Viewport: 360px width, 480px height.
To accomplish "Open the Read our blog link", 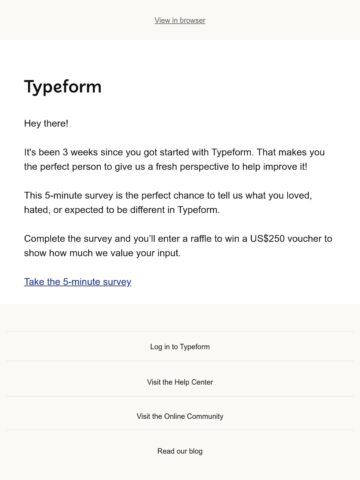I will click(x=180, y=451).
